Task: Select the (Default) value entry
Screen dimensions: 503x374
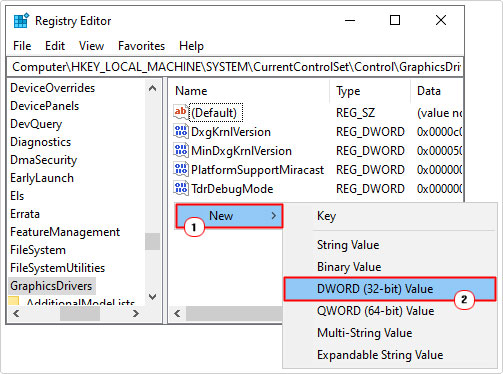Action: pyautogui.click(x=216, y=113)
